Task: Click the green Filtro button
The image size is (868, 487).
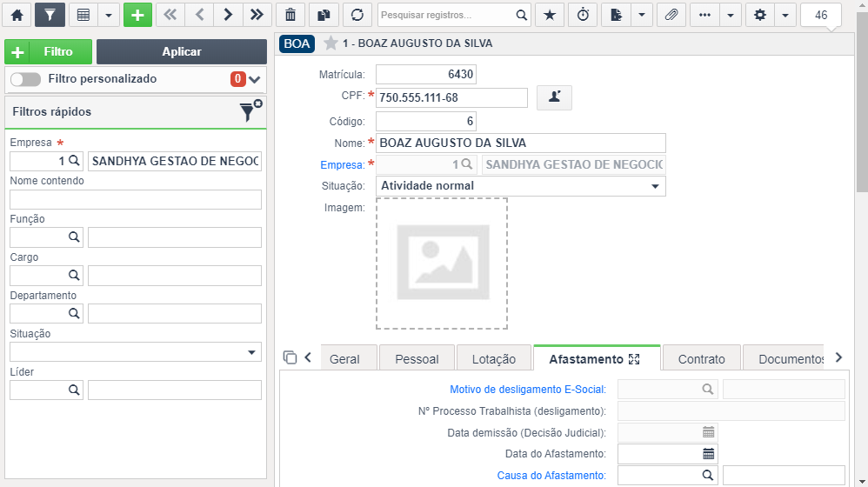Action: [x=48, y=52]
